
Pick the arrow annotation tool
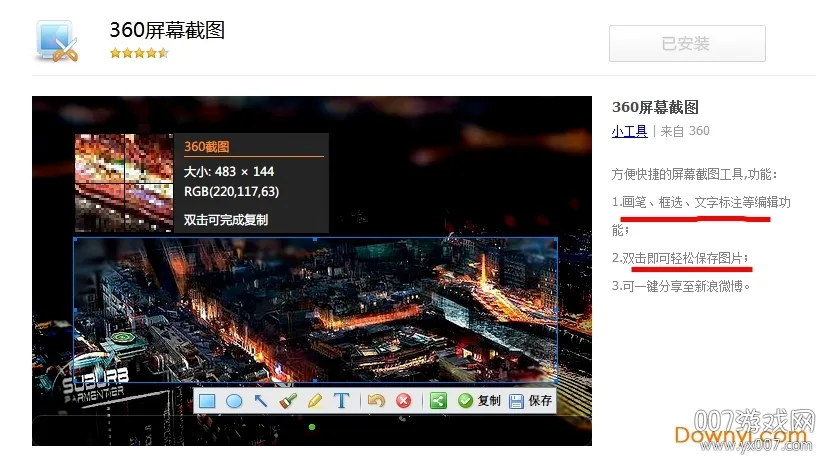pos(261,401)
